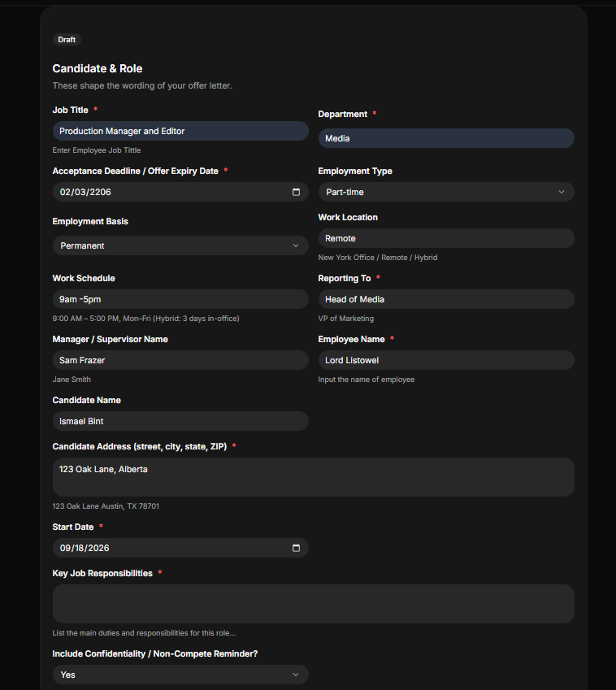Open calendar picker for Acceptance Deadline date
Screen dimensions: 616x690
click(x=296, y=192)
